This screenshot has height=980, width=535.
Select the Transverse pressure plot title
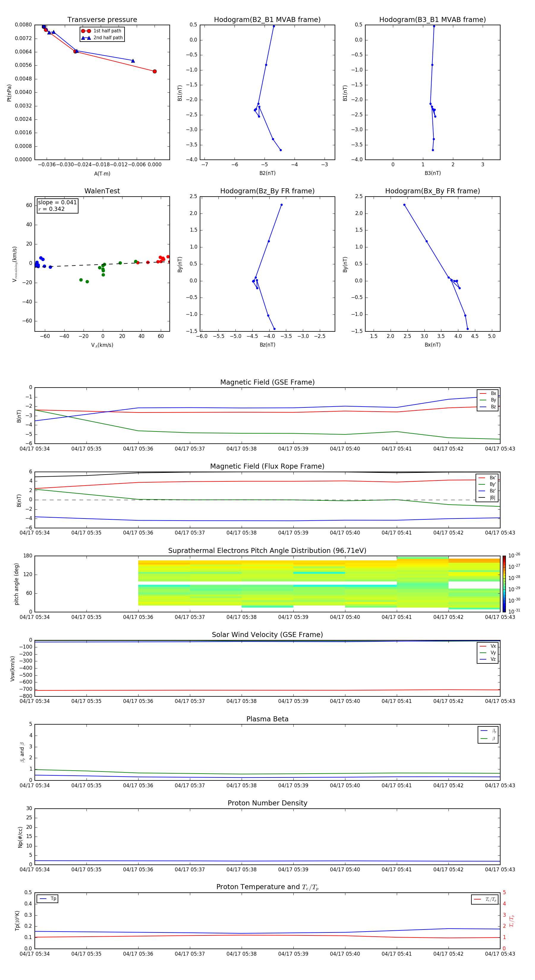(x=102, y=20)
